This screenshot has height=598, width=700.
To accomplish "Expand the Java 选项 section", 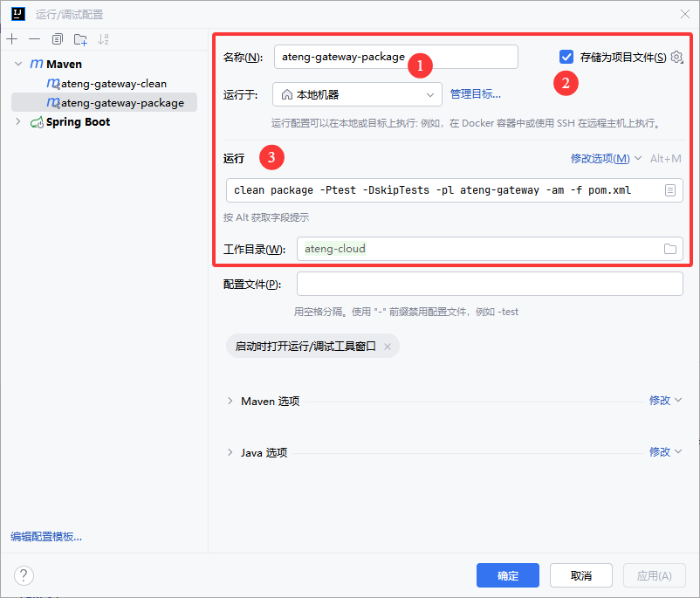I will (x=230, y=452).
